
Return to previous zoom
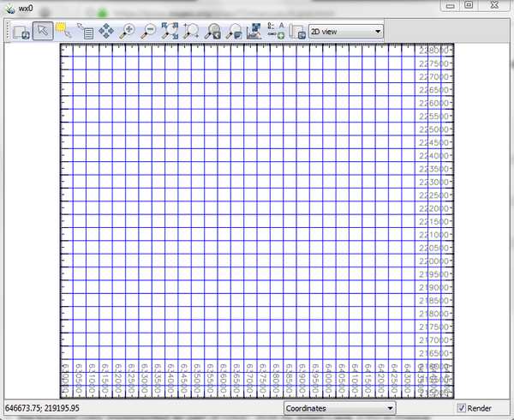point(212,32)
